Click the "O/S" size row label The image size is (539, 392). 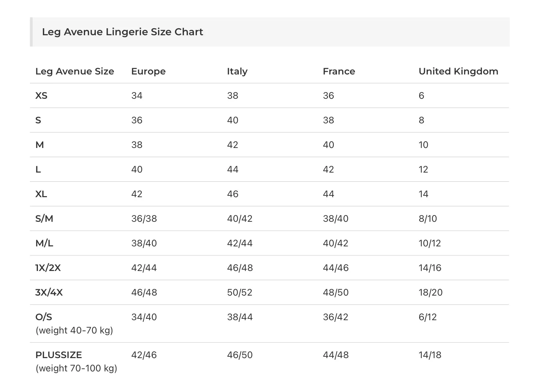coord(44,317)
